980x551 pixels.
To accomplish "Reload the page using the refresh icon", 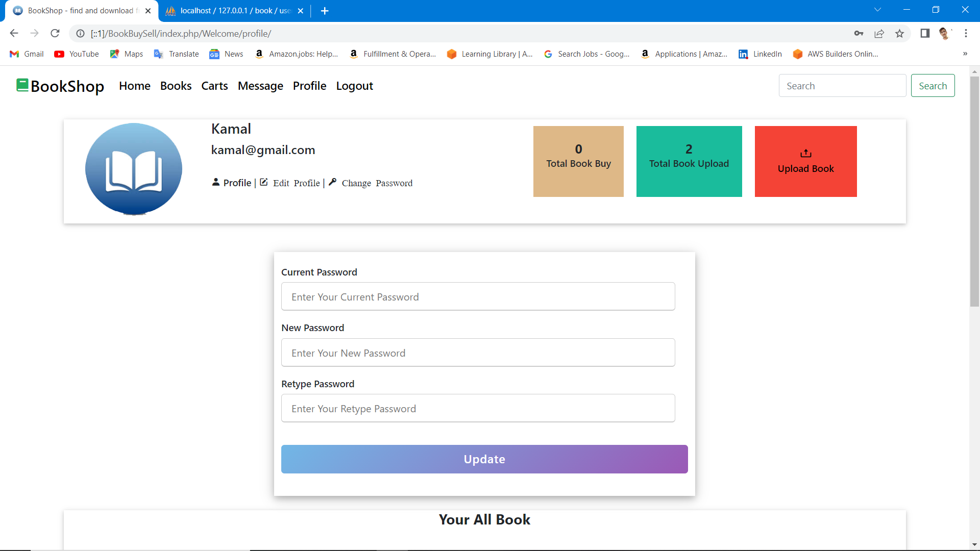I will [55, 34].
